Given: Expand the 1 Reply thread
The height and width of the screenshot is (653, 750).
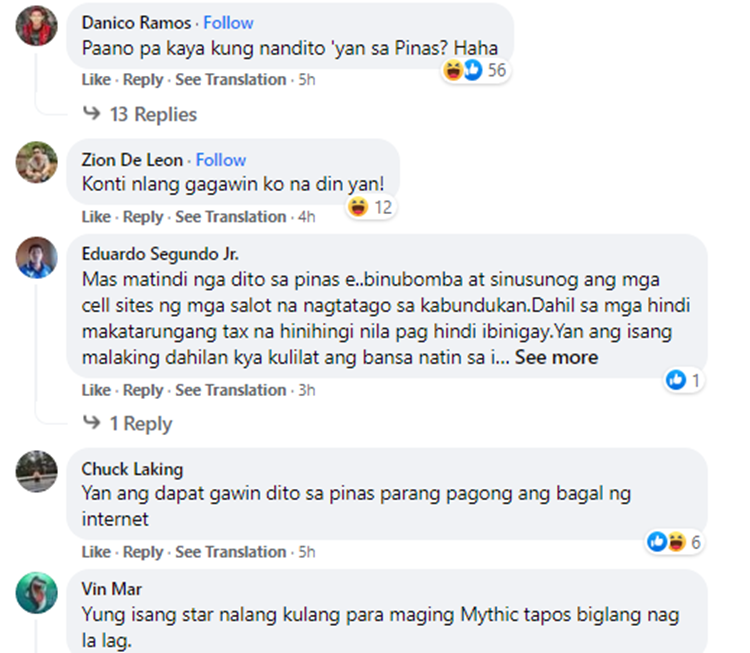Looking at the screenshot, I should [127, 423].
